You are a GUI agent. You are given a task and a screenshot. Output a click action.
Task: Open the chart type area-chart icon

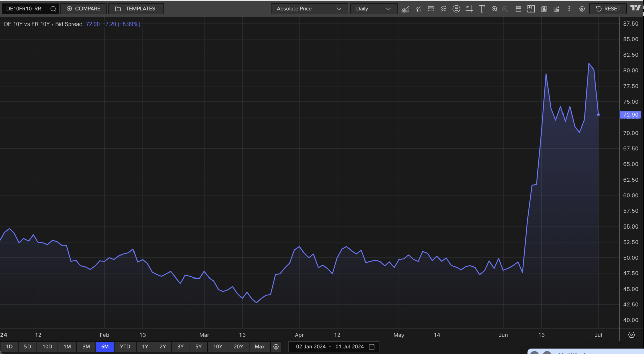point(405,9)
